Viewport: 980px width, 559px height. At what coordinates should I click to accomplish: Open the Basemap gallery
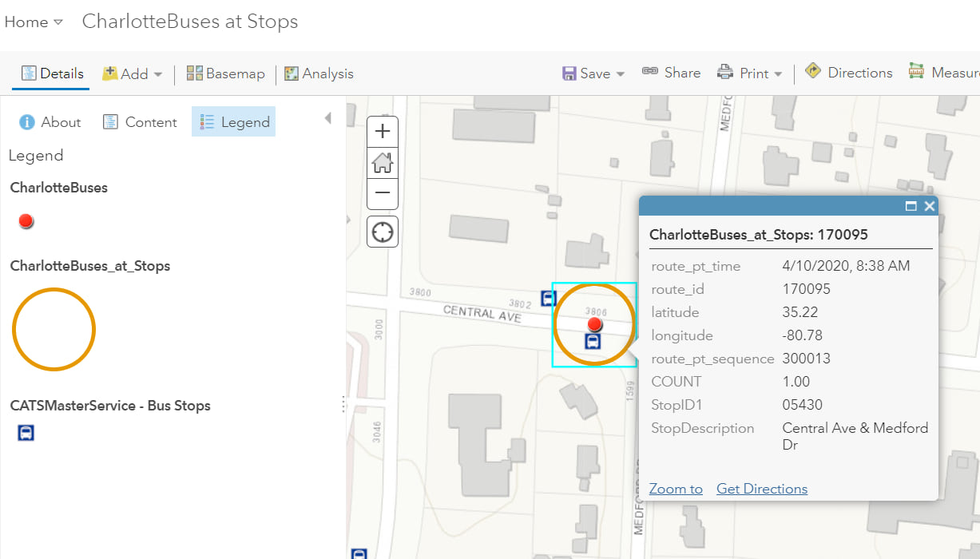coord(225,73)
